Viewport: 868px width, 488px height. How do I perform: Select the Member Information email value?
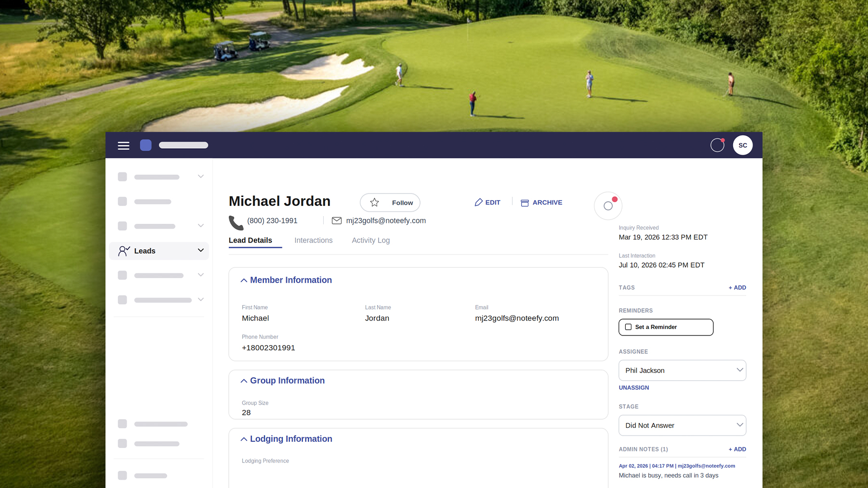tap(517, 319)
